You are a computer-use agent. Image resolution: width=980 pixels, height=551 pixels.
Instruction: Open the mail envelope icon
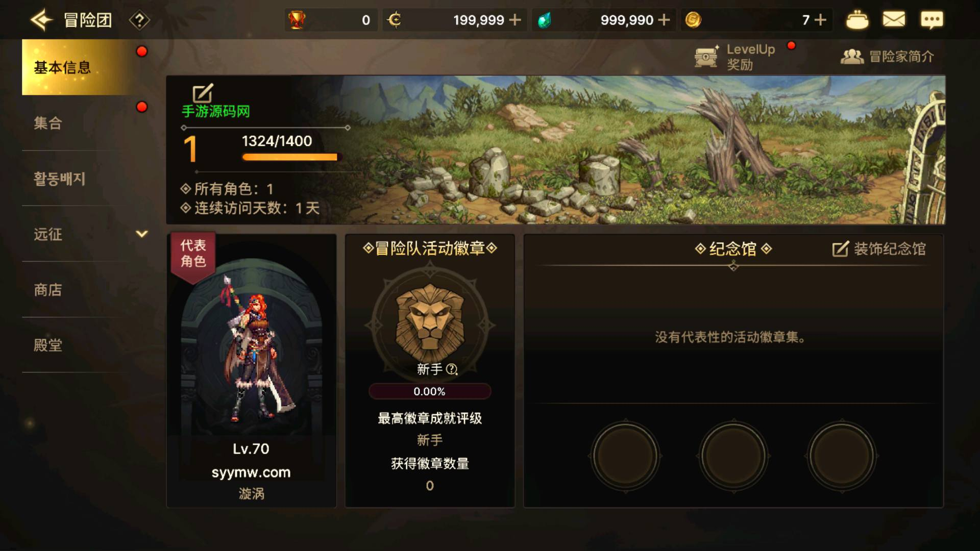click(x=894, y=20)
